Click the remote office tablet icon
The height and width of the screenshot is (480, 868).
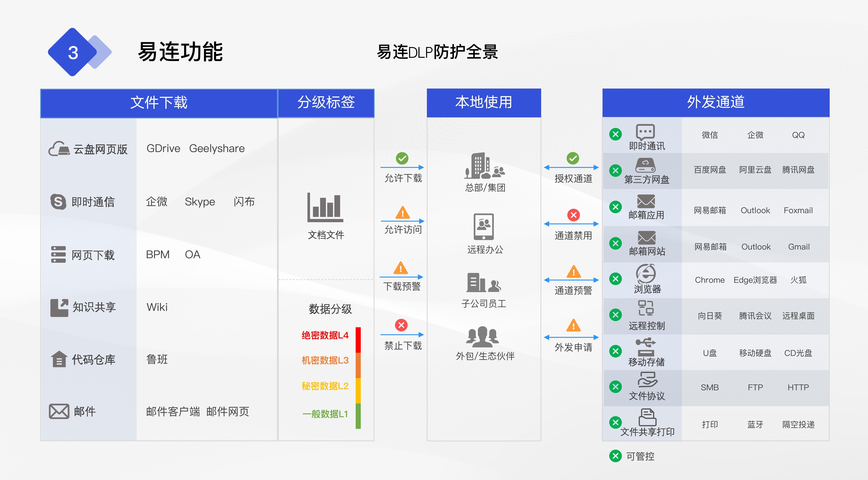click(484, 227)
